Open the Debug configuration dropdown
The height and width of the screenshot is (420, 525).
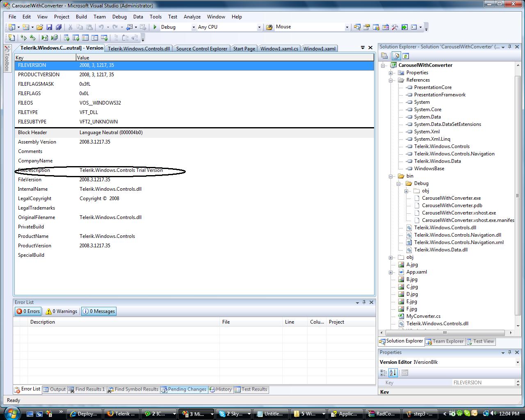click(194, 27)
